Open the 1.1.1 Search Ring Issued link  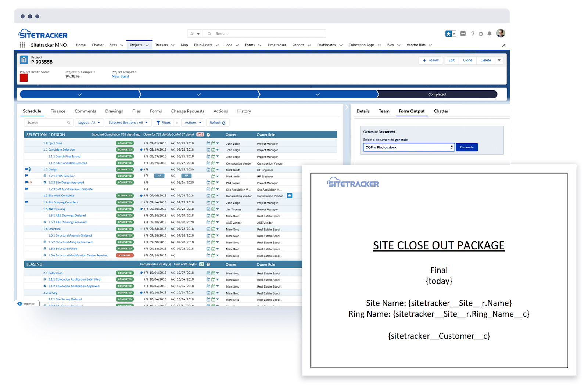[64, 156]
